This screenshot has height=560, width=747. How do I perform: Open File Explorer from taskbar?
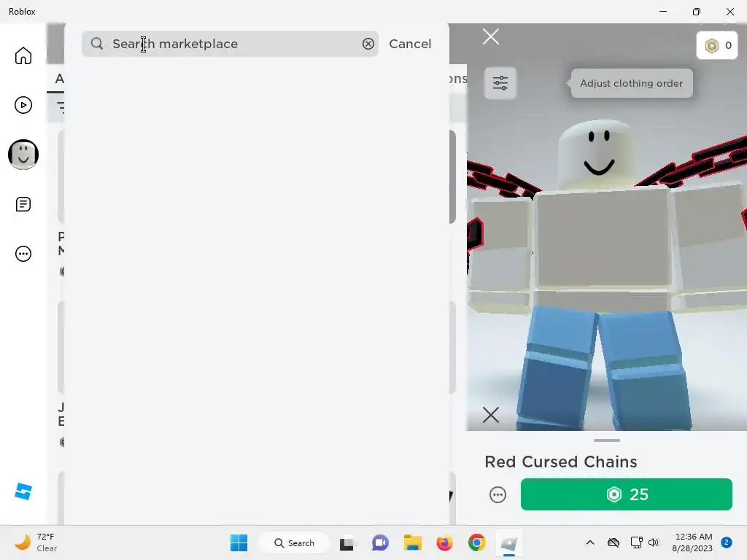413,542
